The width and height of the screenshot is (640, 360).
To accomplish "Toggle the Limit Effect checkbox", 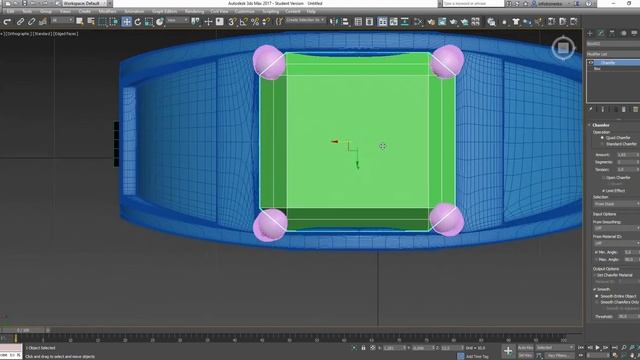I will [x=603, y=191].
